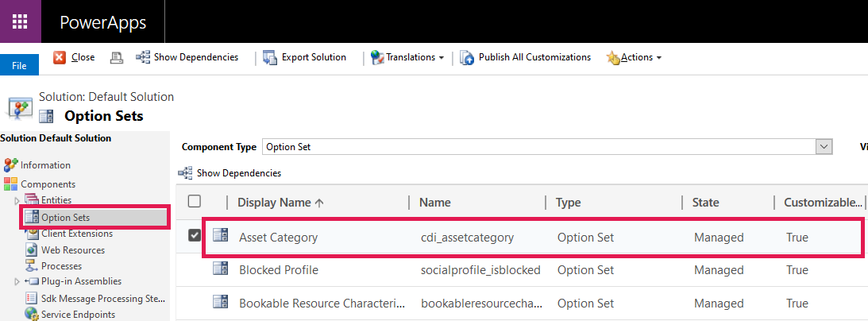Select Sdk Message Processing Steps item
The height and width of the screenshot is (321, 868).
103,299
